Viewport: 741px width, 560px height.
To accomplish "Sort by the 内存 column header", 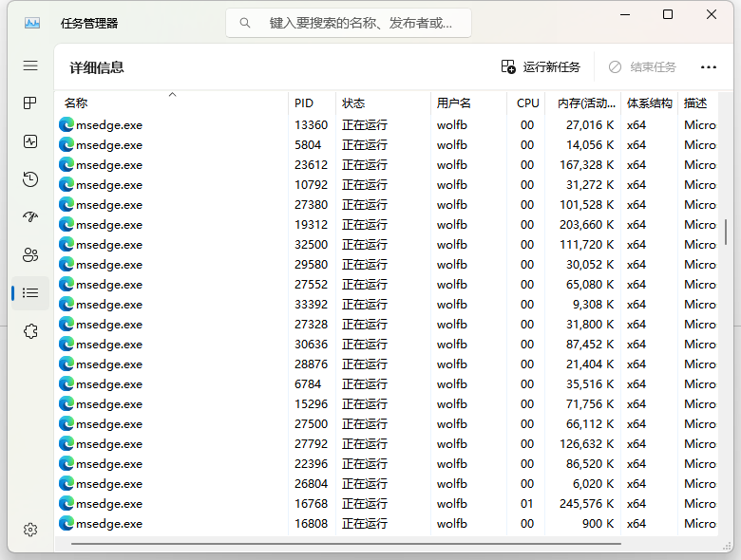I will tap(585, 103).
